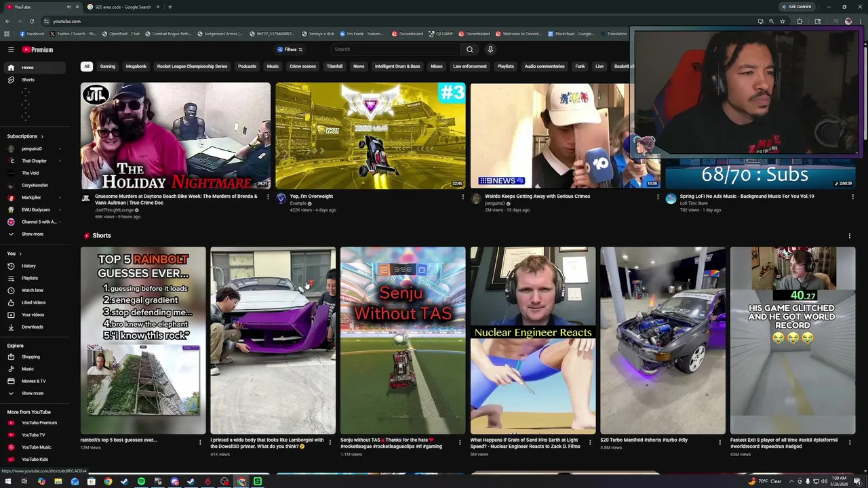The height and width of the screenshot is (488, 868).
Task: Open Movies & TV under Explore
Action: [34, 381]
